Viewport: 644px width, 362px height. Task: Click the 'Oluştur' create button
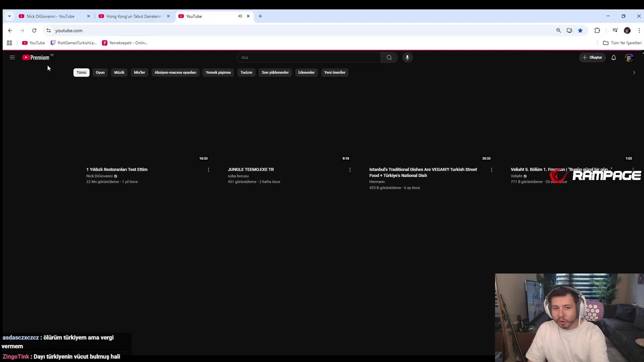592,57
